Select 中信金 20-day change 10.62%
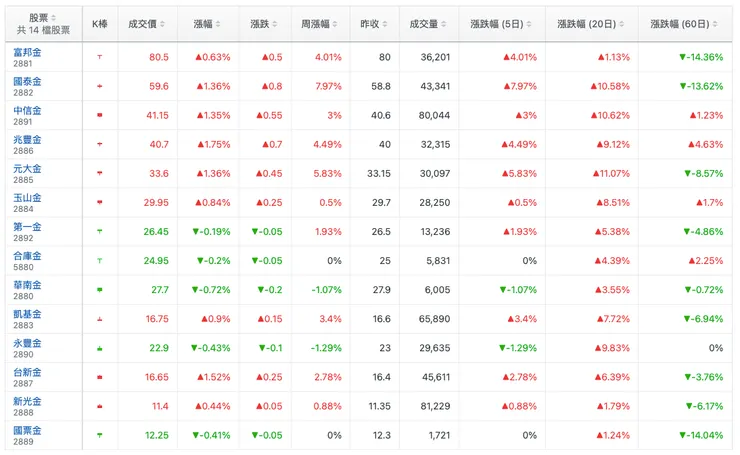 tap(610, 115)
